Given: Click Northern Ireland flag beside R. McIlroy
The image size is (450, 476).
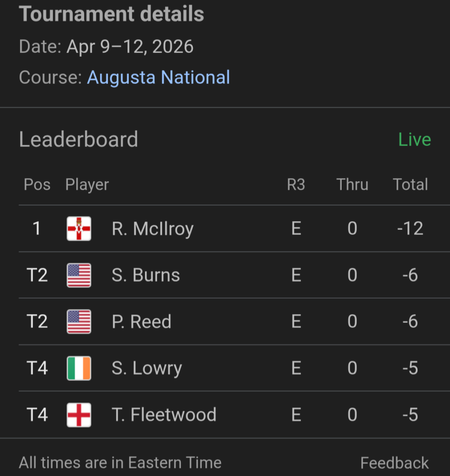Looking at the screenshot, I should click(x=79, y=229).
